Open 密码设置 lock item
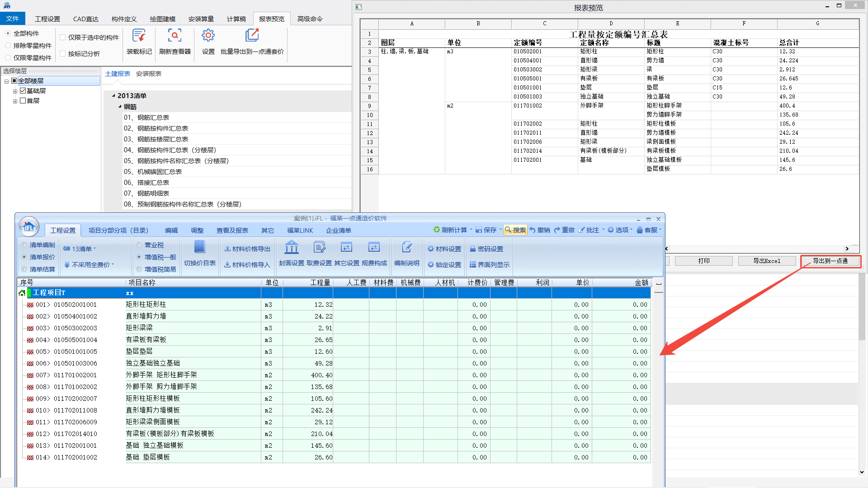 pyautogui.click(x=486, y=249)
